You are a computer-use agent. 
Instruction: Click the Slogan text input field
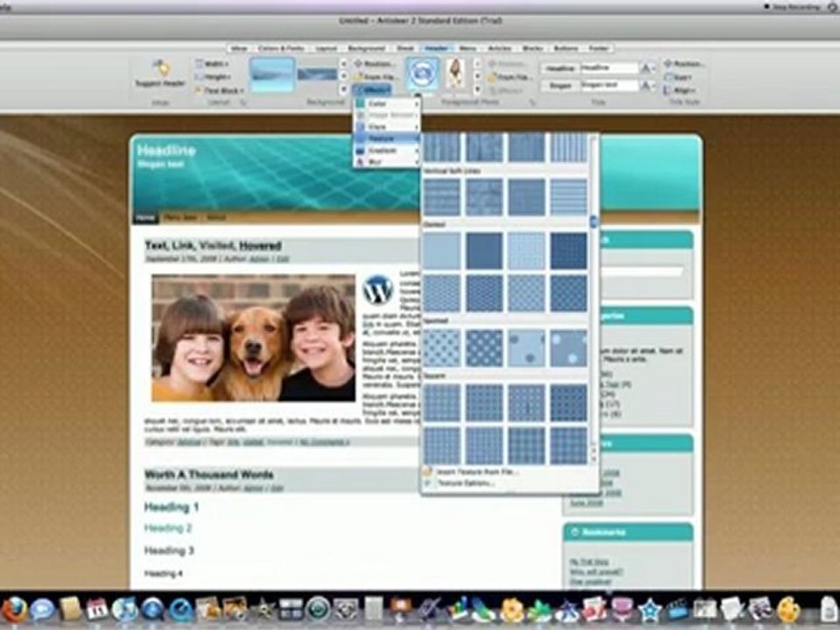click(609, 85)
